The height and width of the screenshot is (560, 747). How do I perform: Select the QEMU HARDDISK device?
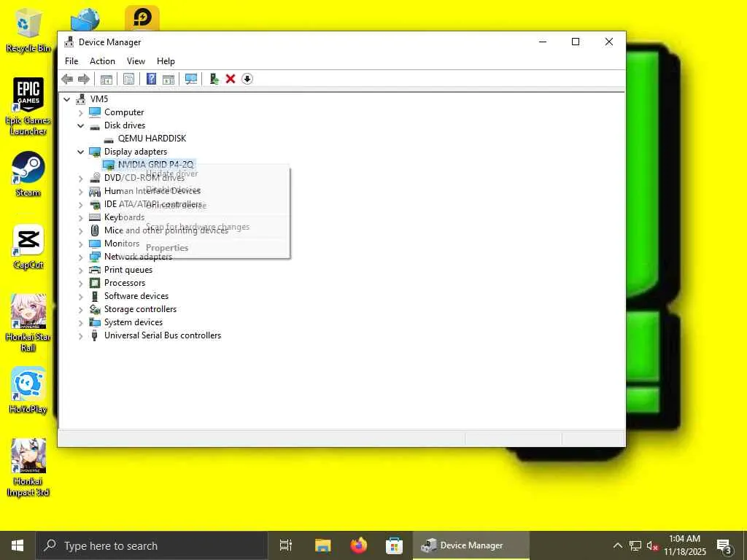click(x=152, y=138)
